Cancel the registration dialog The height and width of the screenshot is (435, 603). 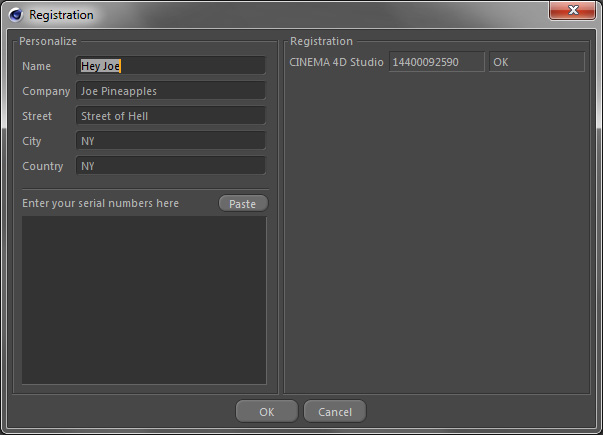(335, 412)
